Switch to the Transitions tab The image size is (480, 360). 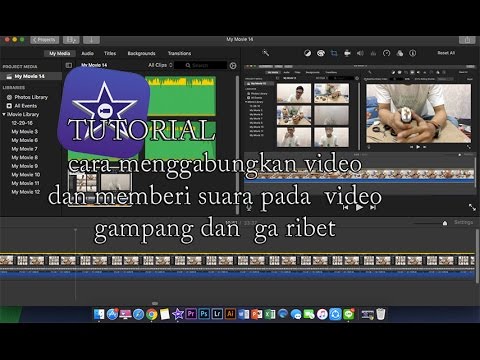point(179,53)
